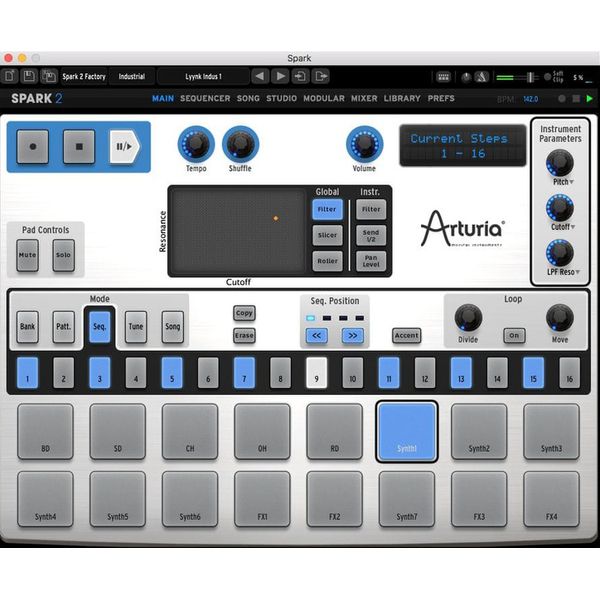Screen dimensions: 600x600
Task: Toggle the Pan Level button
Action: pyautogui.click(x=371, y=261)
